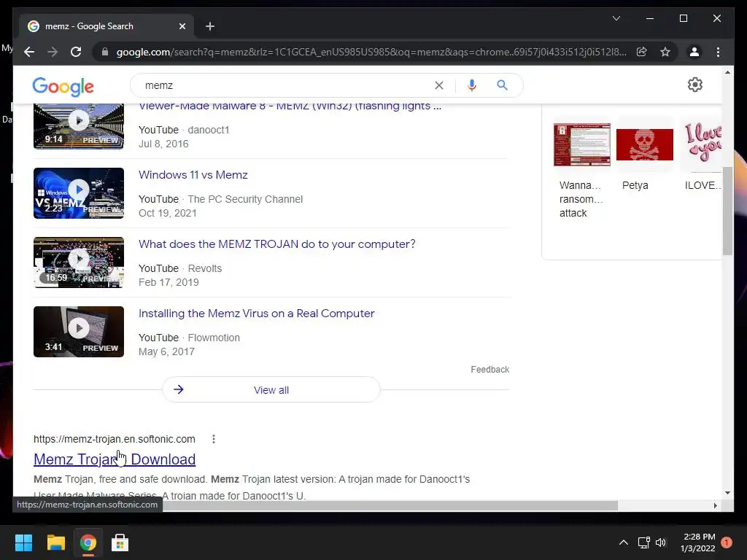Click The PC Security Channel text
This screenshot has width=747, height=560.
245,199
